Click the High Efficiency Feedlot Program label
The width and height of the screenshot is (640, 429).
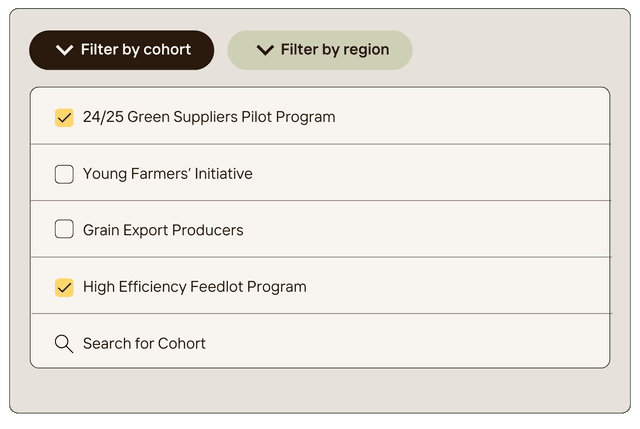point(194,287)
